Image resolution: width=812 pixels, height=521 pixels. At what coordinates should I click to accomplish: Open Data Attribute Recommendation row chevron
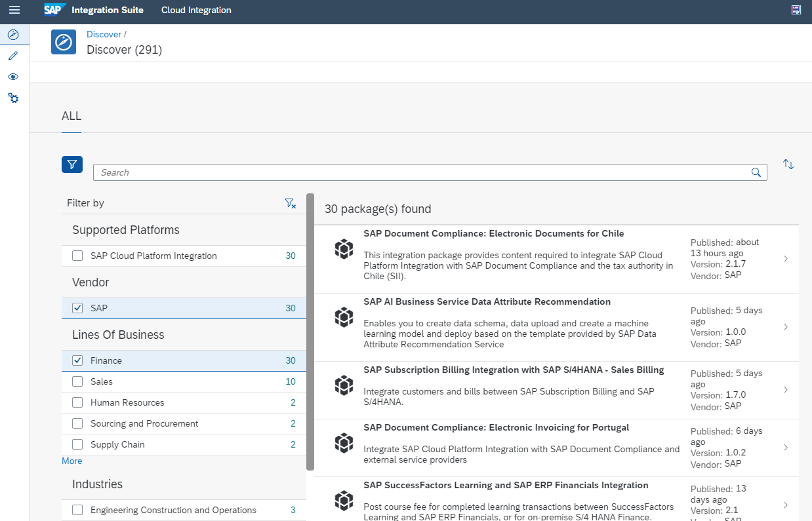[786, 327]
